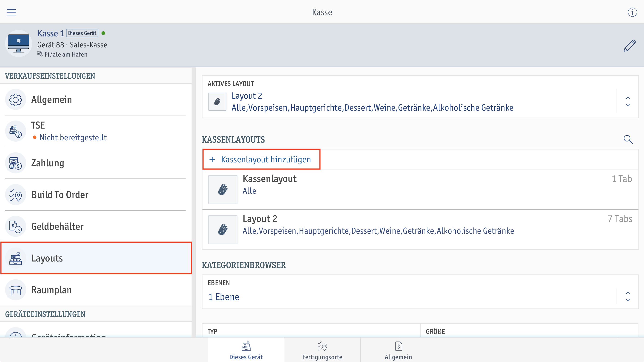The width and height of the screenshot is (644, 362).
Task: Select active layout Layout 2 field
Action: (420, 97)
